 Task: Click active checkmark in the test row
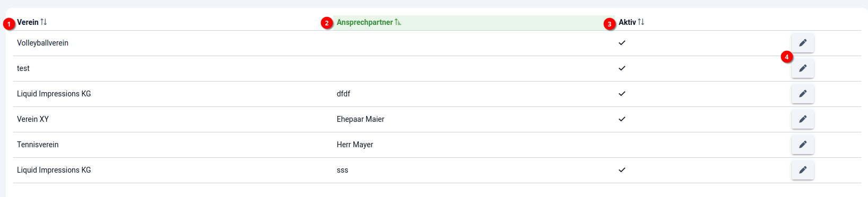(622, 68)
